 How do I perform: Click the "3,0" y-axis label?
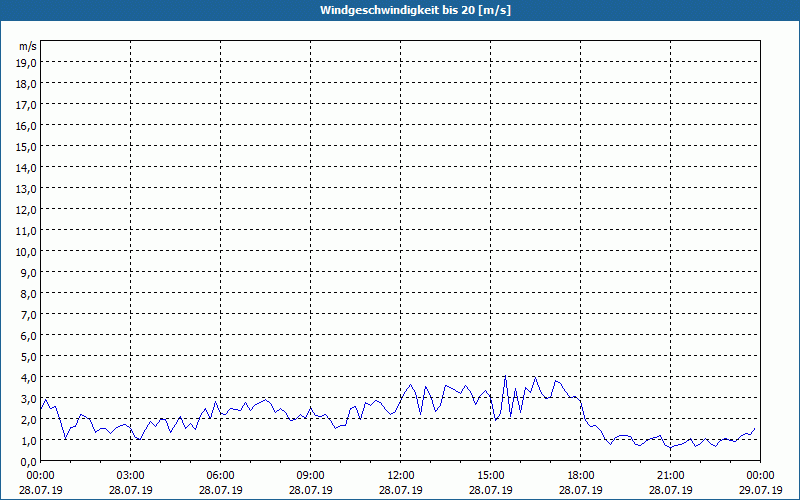coord(29,399)
